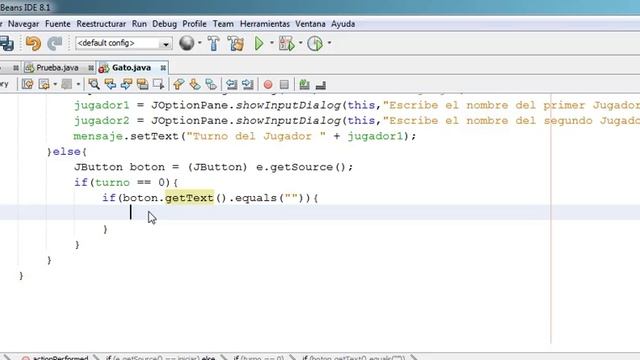Screen dimensions: 640x360
Task: Open the Navegar menu
Action: (x=23, y=24)
